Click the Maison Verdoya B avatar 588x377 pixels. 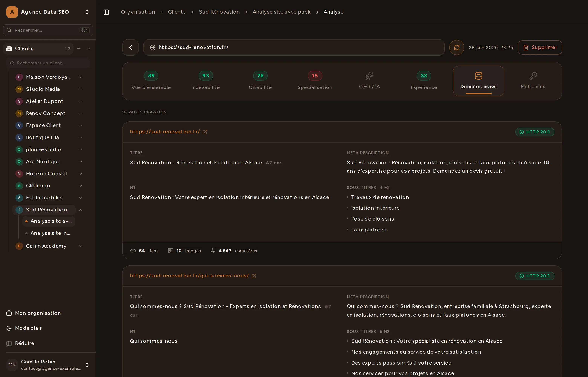pyautogui.click(x=19, y=77)
